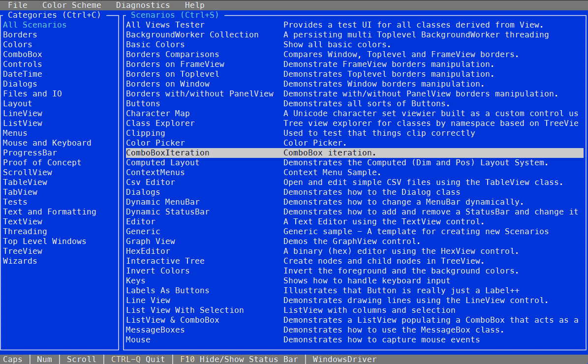
Task: Select the Files and IO category
Action: pos(32,94)
